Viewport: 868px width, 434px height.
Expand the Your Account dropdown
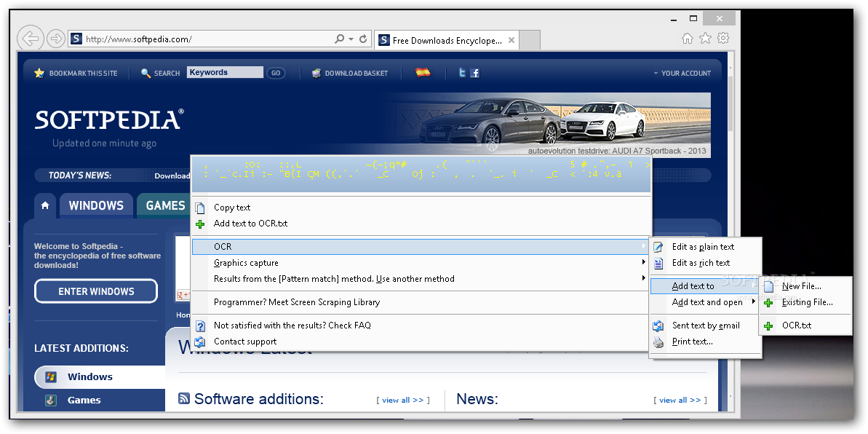point(682,73)
